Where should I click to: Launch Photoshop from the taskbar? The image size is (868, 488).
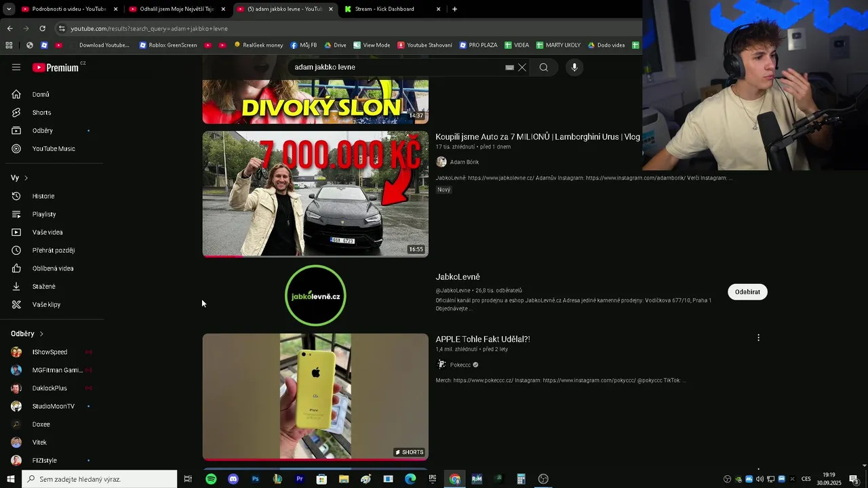(x=255, y=479)
